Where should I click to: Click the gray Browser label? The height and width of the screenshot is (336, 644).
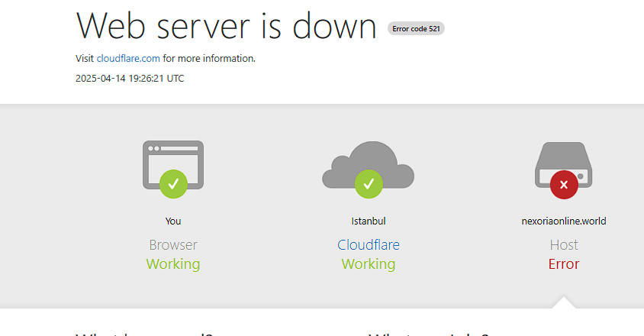[x=173, y=244]
